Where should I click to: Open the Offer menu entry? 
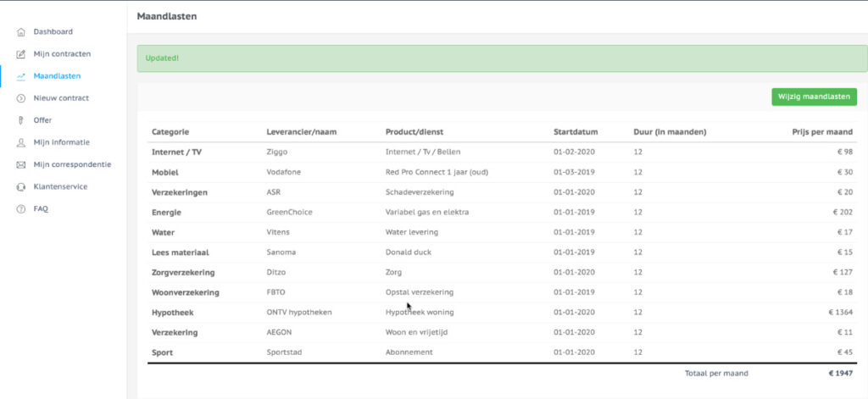(42, 120)
